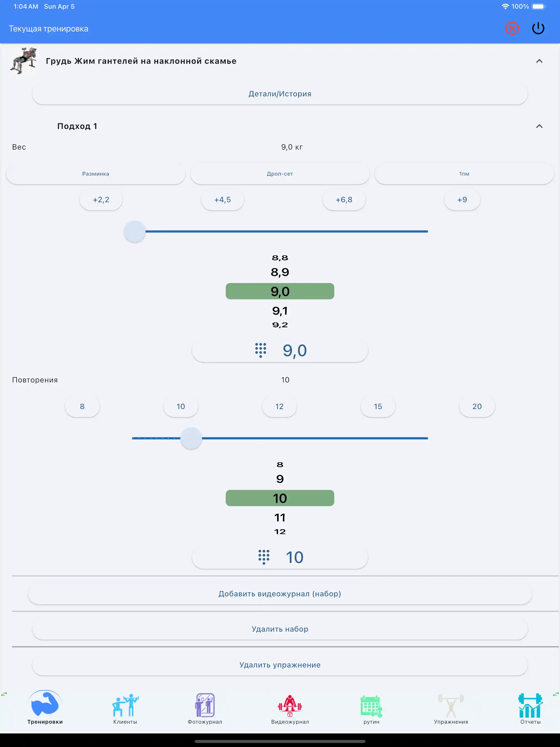Image resolution: width=560 pixels, height=747 pixels.
Task: Toggle Разминка warm-up set option
Action: [x=96, y=173]
